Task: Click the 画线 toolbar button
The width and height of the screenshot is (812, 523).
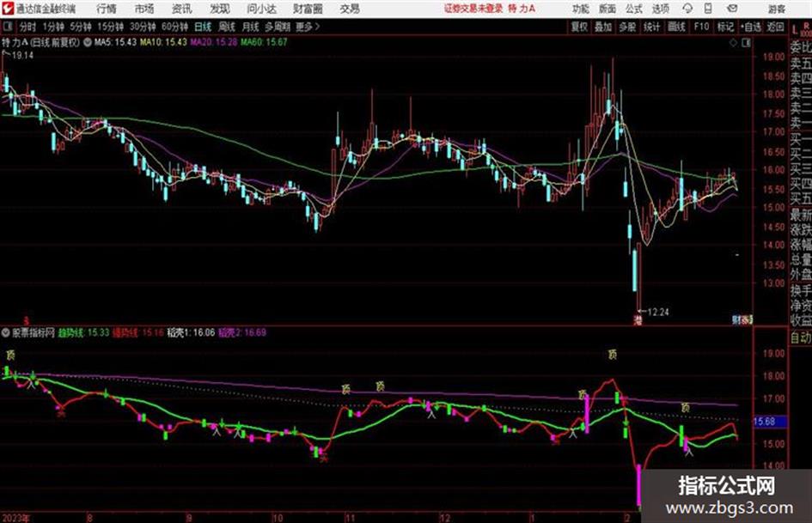Action: coord(677,27)
